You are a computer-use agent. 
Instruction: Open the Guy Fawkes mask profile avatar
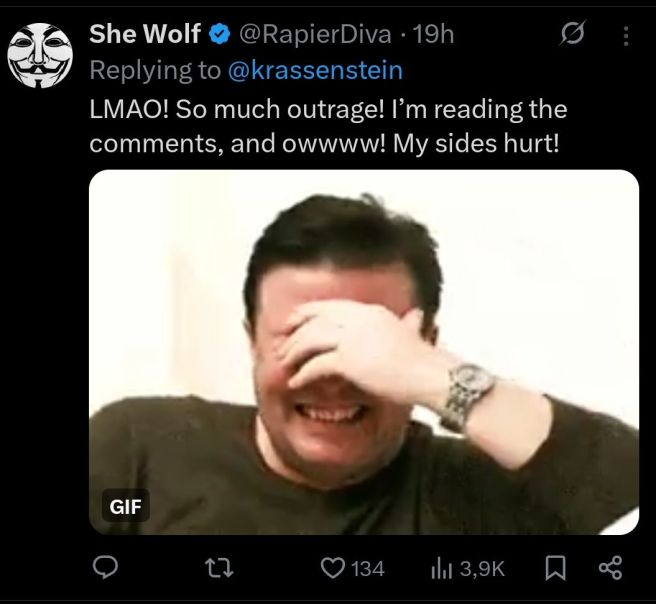coord(40,55)
